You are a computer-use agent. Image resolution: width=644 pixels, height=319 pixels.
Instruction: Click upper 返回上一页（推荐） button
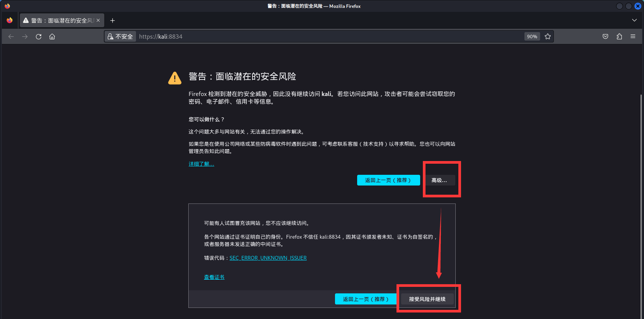[x=388, y=180]
